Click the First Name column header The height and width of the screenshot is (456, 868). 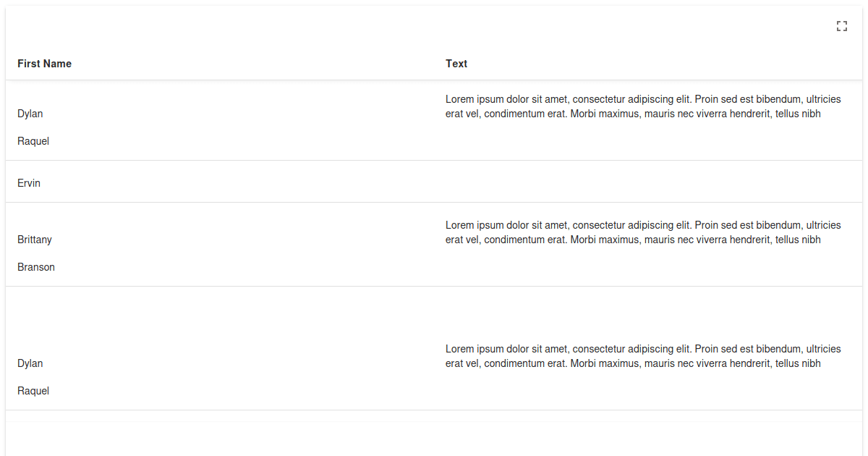point(45,64)
